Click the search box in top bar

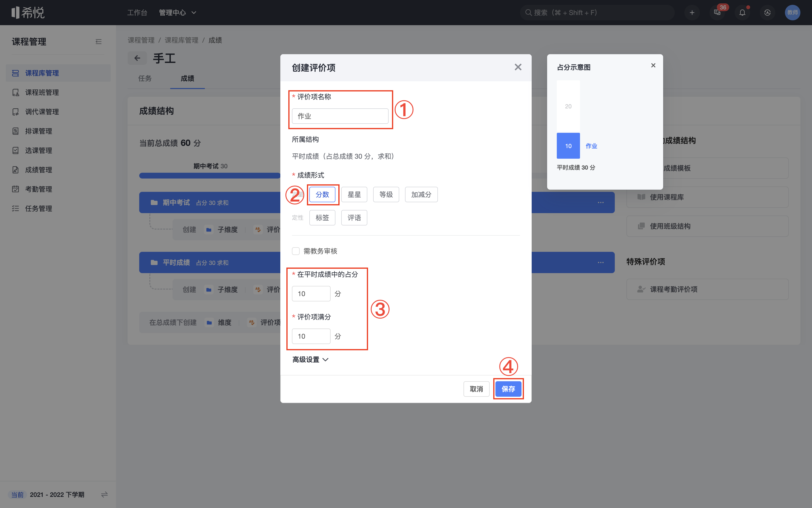click(x=597, y=12)
